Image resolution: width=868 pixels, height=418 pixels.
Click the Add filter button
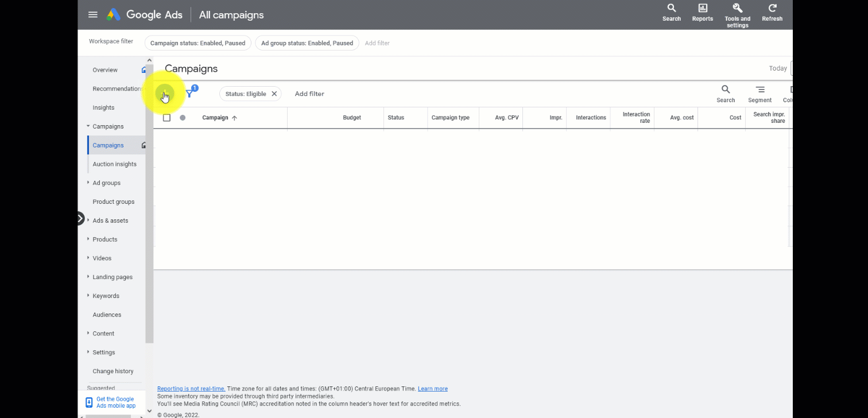[x=309, y=94]
